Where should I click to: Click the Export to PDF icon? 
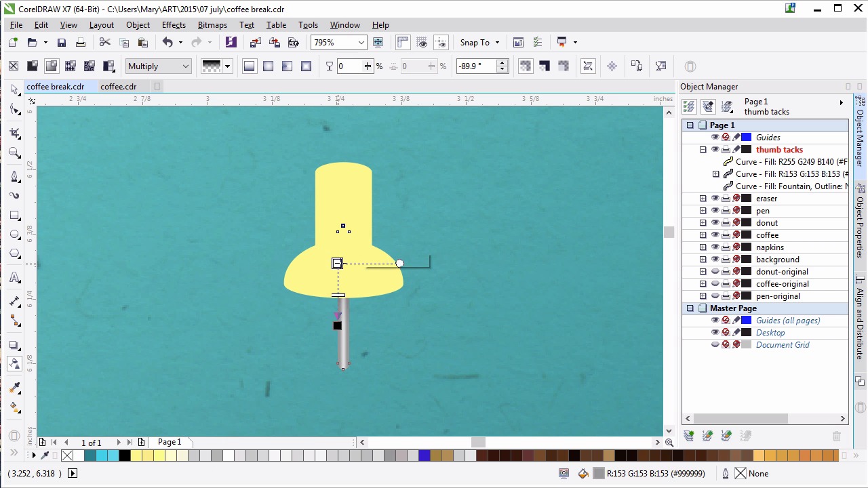coord(293,43)
